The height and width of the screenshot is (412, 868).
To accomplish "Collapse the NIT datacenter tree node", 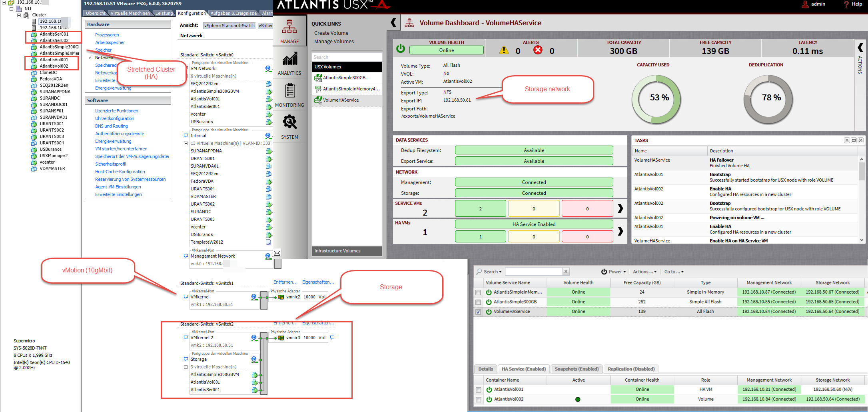I will 11,8.
